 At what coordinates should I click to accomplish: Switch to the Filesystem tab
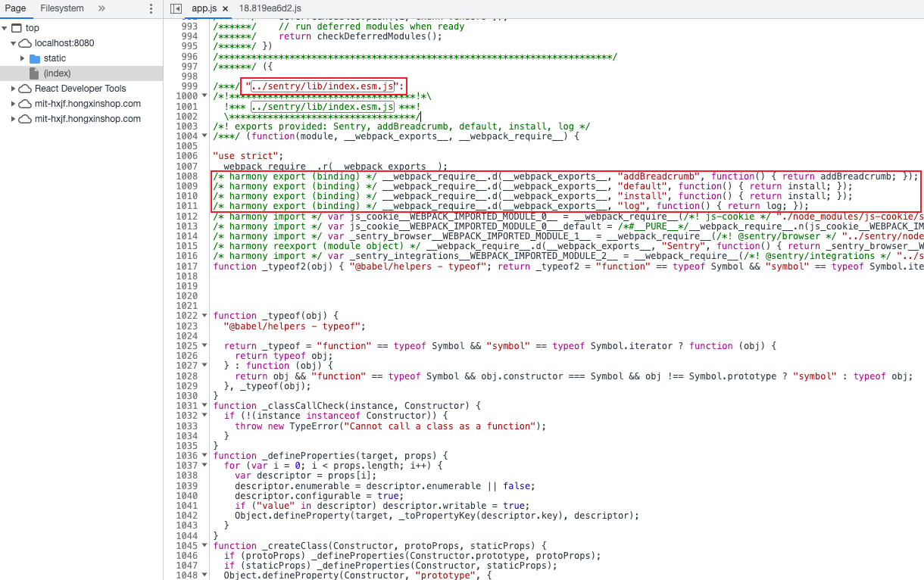pyautogui.click(x=62, y=8)
